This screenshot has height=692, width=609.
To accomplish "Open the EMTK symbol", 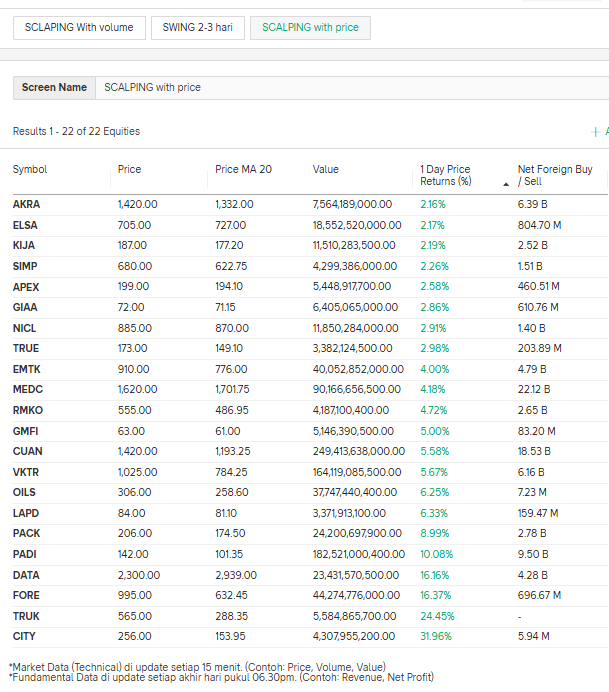I will (26, 369).
